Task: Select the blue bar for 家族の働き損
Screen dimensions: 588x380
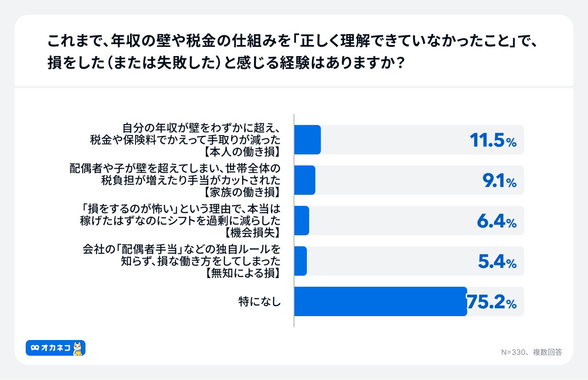Action: 305,180
